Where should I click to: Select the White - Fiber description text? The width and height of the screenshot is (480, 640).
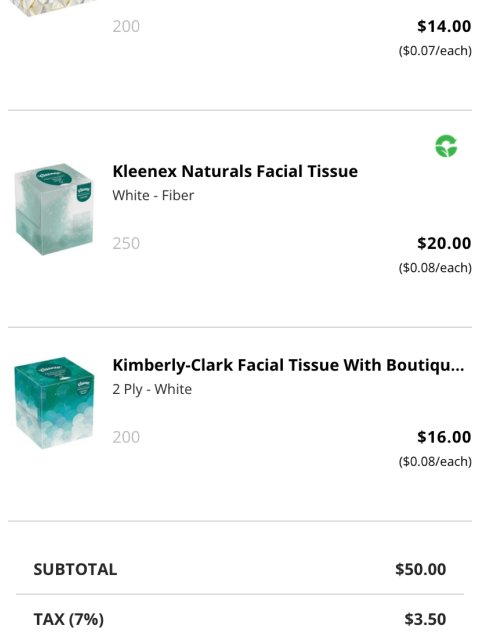pos(153,196)
